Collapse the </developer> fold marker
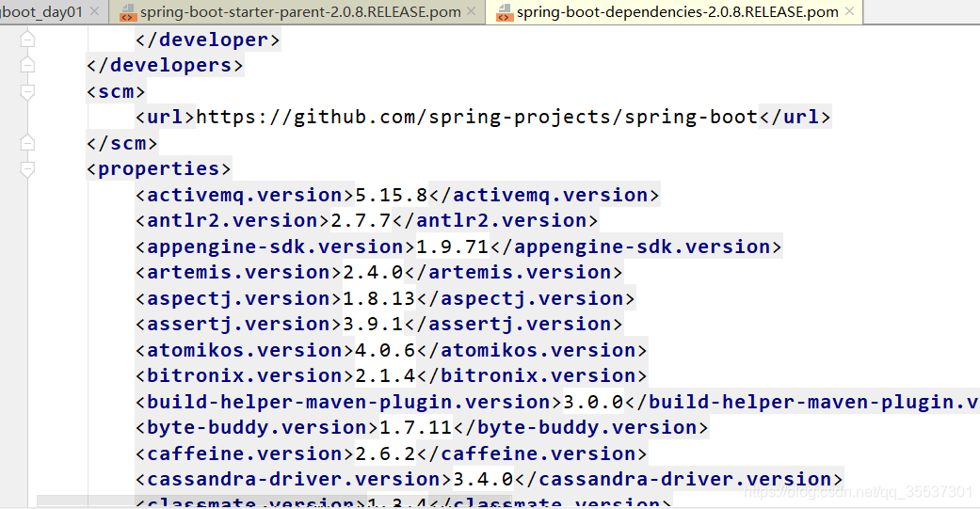The image size is (980, 509). click(27, 40)
